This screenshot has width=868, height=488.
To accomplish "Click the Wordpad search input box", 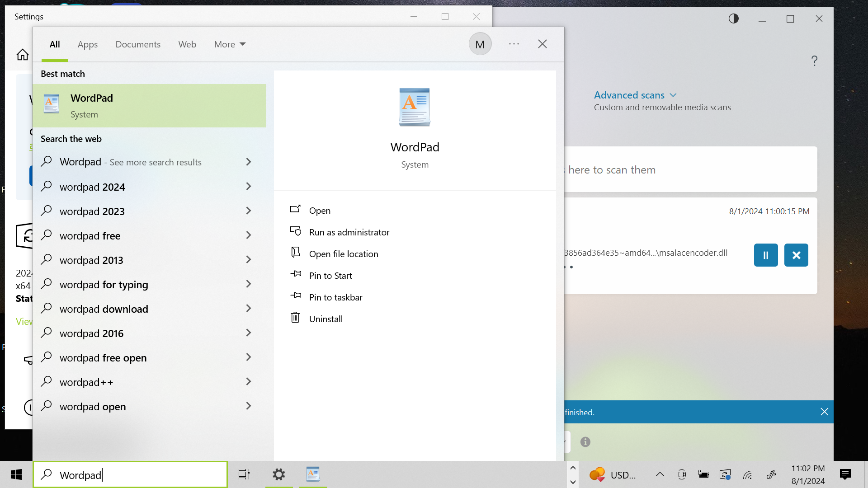I will coord(136,475).
